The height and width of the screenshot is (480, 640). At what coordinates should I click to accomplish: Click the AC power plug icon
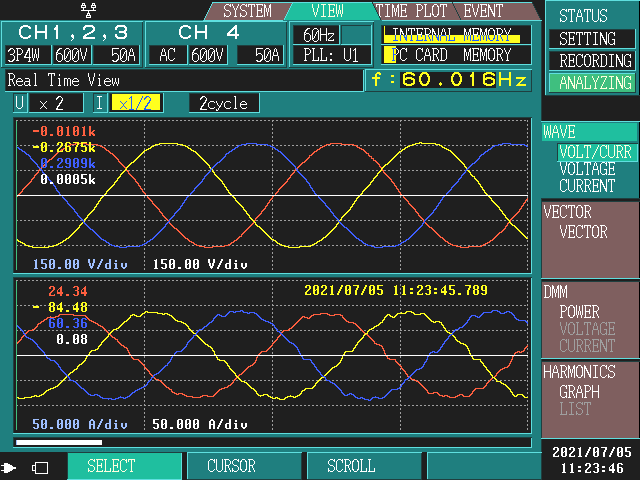tap(9, 468)
